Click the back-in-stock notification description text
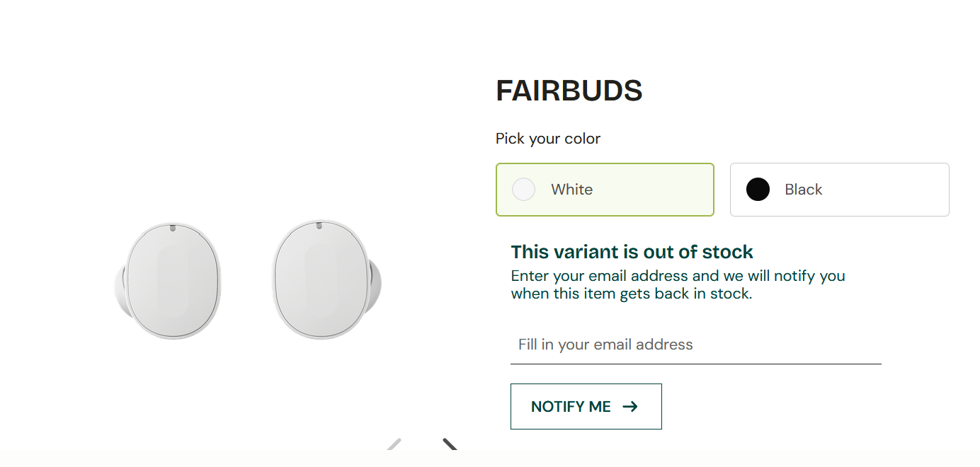 [x=678, y=284]
